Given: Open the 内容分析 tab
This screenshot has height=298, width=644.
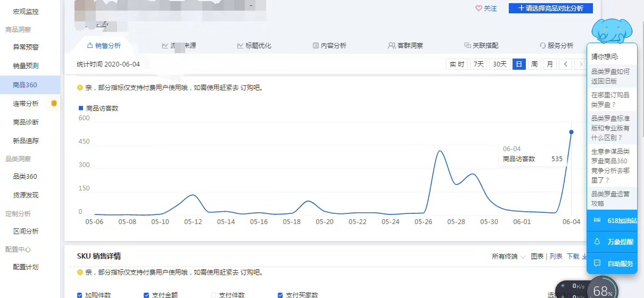Looking at the screenshot, I should pos(329,46).
